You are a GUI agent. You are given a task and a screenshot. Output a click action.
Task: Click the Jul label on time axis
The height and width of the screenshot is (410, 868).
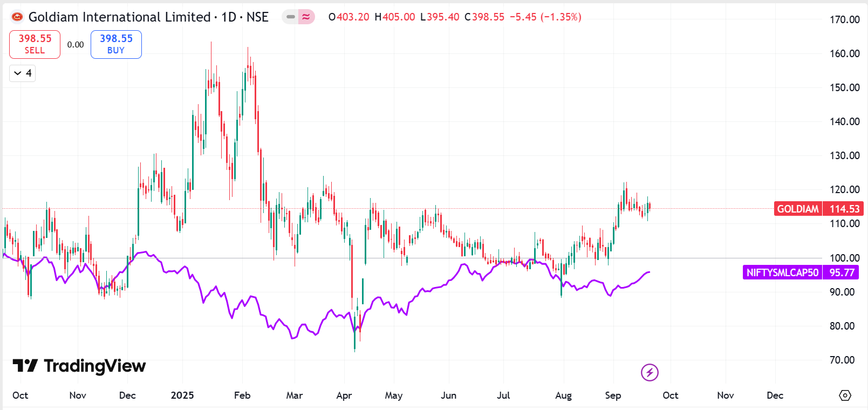point(503,395)
